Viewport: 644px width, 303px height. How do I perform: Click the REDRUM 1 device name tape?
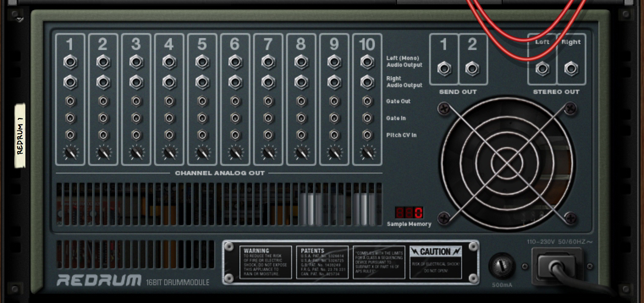tap(20, 135)
